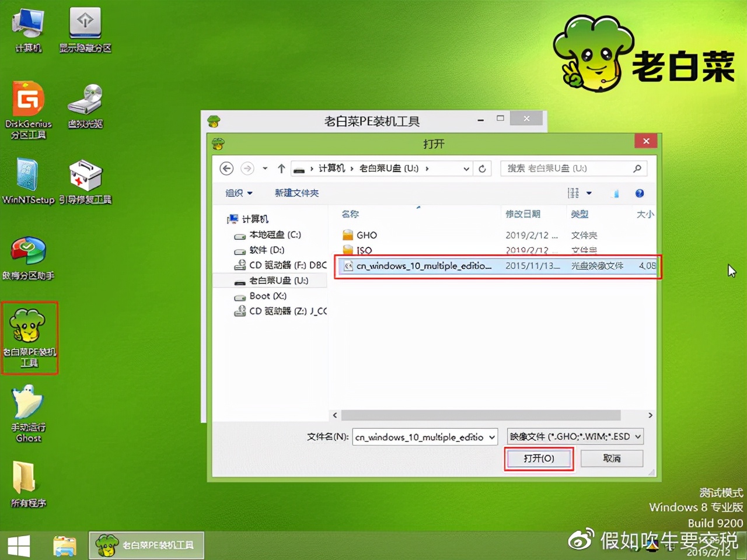This screenshot has width=747, height=560.
Task: Click the 打开(O) button
Action: click(x=537, y=459)
